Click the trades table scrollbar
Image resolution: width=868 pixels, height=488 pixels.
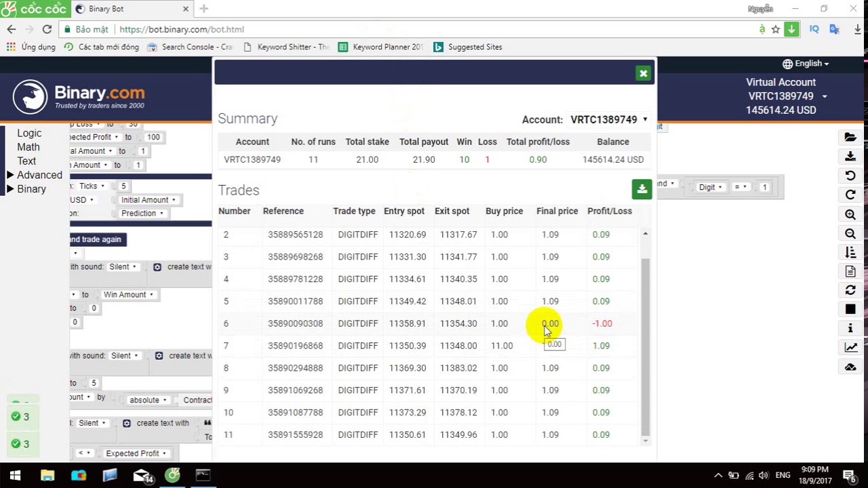pyautogui.click(x=645, y=346)
